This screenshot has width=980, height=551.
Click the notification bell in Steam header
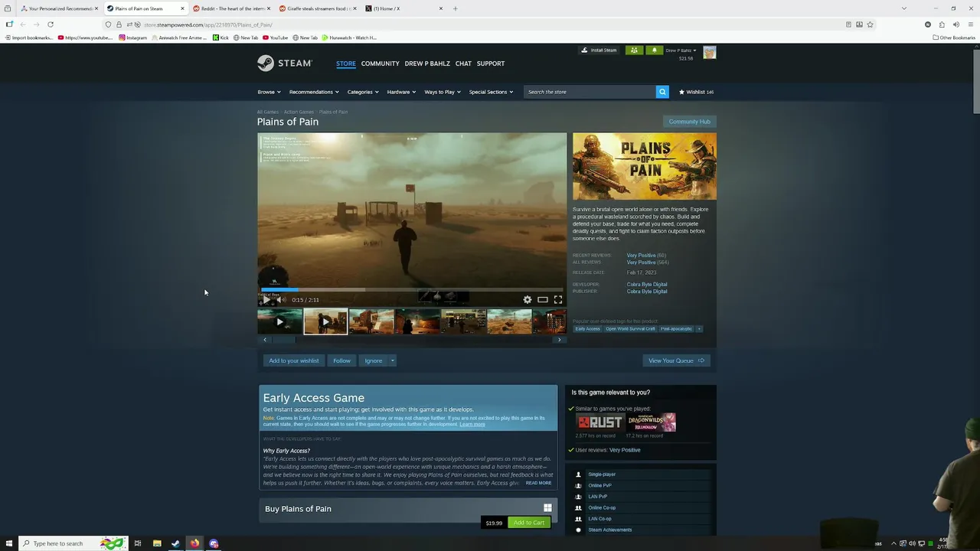[x=654, y=51]
